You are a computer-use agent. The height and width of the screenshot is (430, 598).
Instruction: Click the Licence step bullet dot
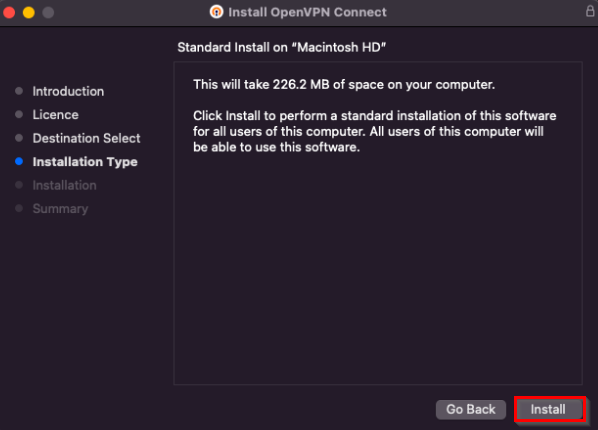tap(19, 114)
